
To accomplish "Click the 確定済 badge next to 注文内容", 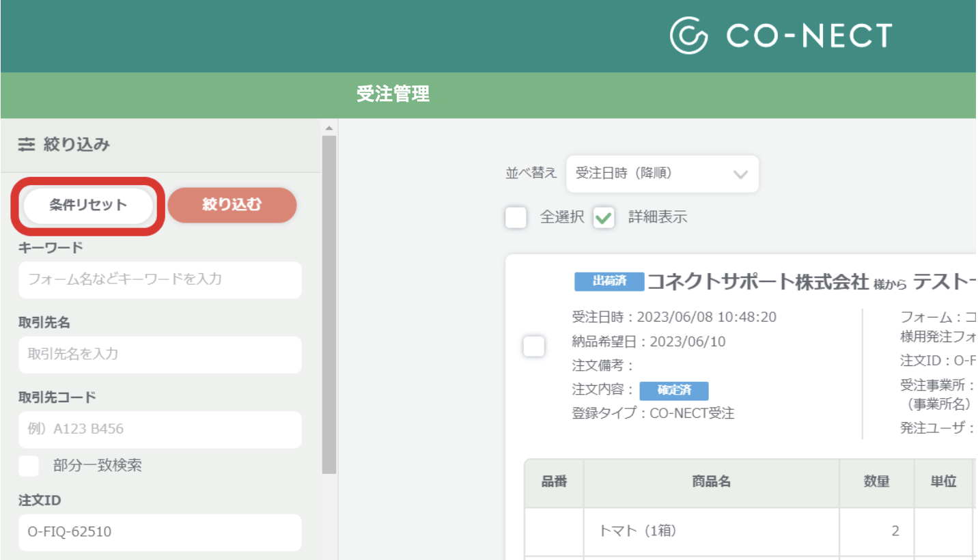I will point(674,391).
